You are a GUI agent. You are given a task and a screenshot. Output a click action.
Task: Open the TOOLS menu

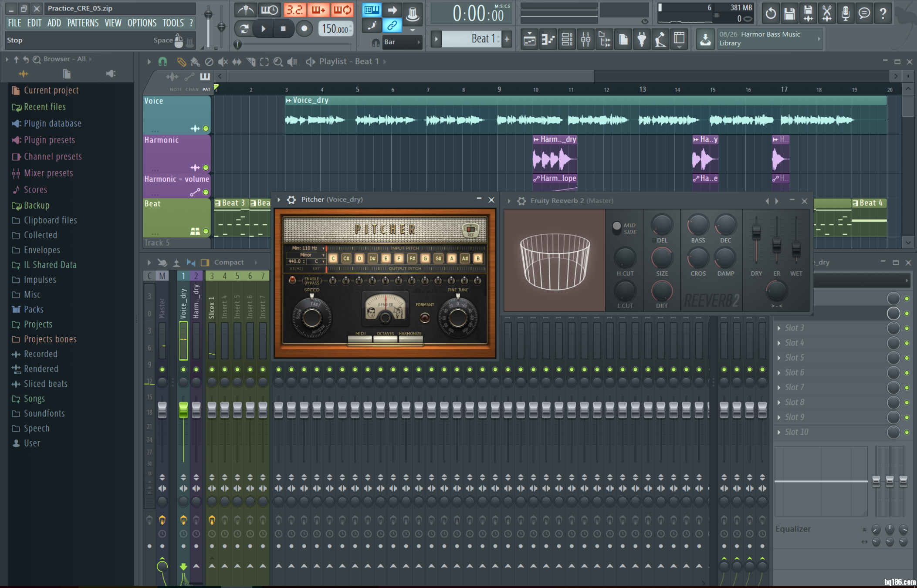click(173, 23)
